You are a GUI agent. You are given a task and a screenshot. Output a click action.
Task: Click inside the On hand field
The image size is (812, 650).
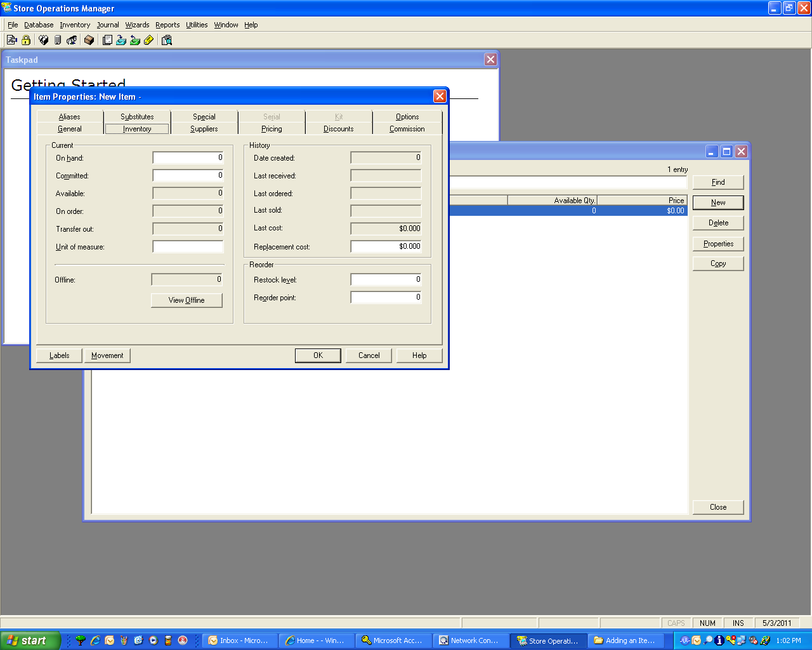[x=188, y=157]
